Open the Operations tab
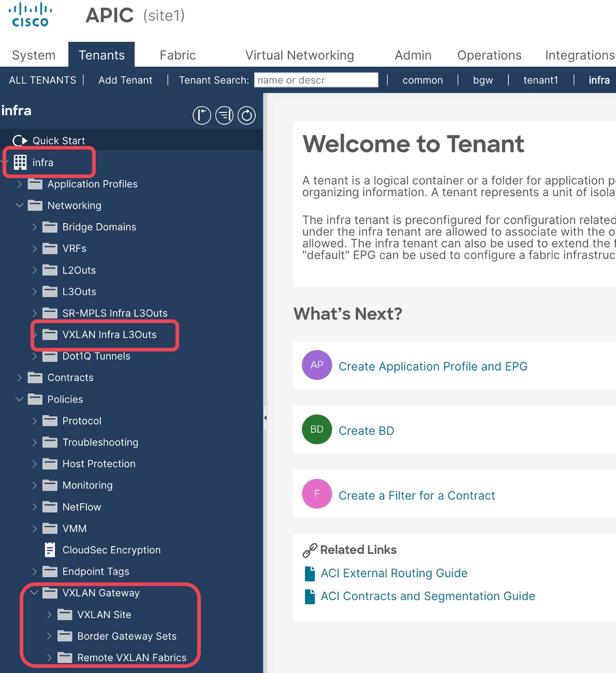Viewport: 616px width, 673px height. click(489, 55)
